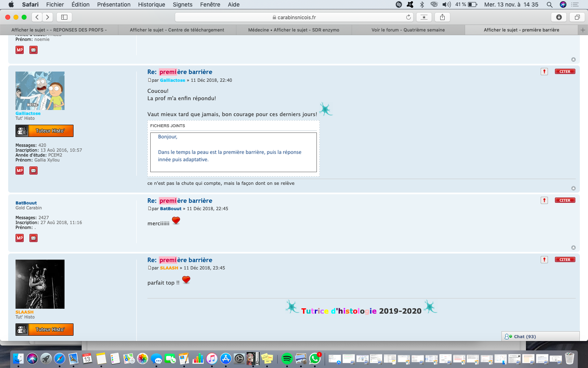The width and height of the screenshot is (588, 368).
Task: Toggle the Safari sidebar button
Action: click(64, 17)
